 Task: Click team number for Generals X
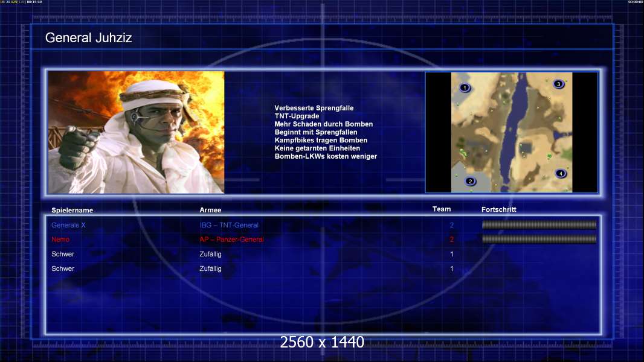[x=452, y=225]
